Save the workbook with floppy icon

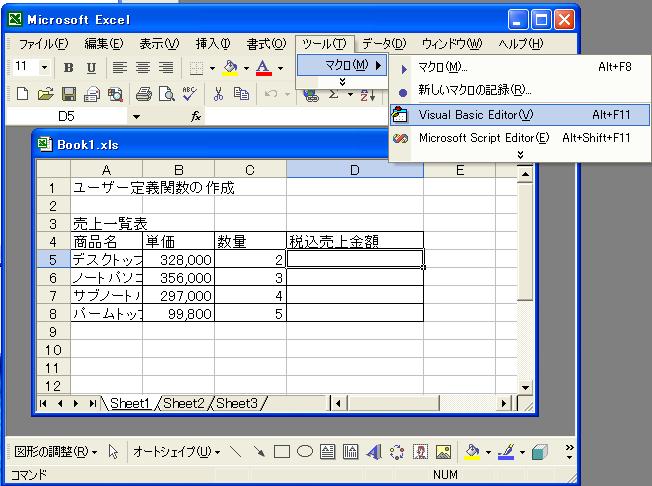[x=69, y=94]
